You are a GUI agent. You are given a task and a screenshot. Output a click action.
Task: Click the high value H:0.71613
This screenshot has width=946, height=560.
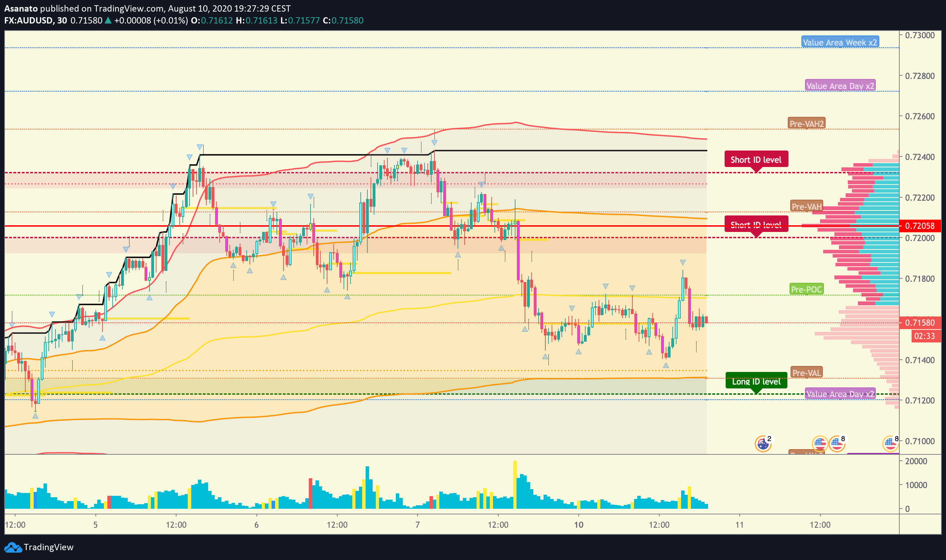coord(257,20)
